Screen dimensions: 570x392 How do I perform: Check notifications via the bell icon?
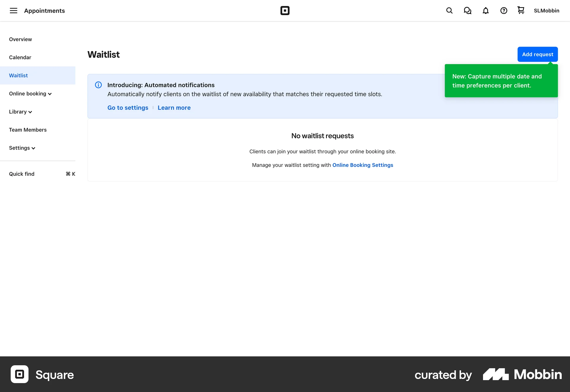pyautogui.click(x=485, y=10)
